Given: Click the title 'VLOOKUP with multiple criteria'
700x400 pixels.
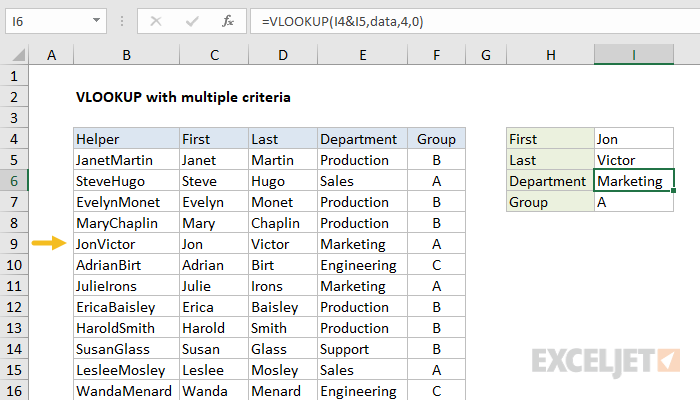Looking at the screenshot, I should click(183, 97).
